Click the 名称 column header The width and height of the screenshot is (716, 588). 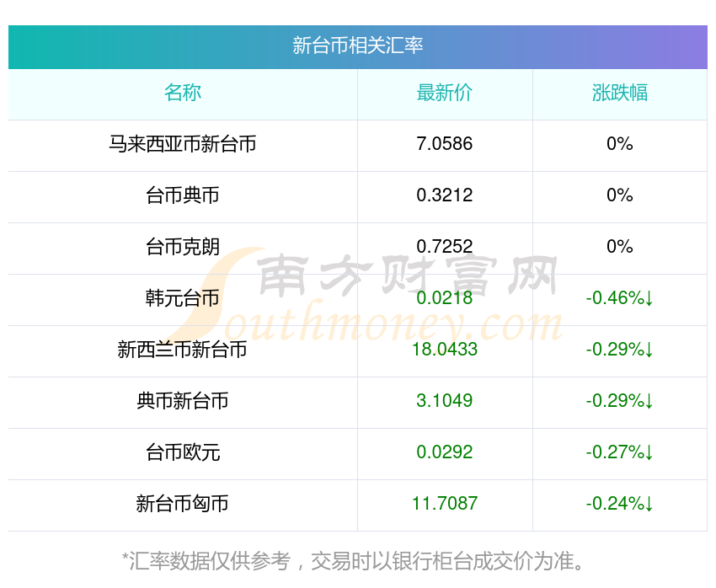(183, 93)
